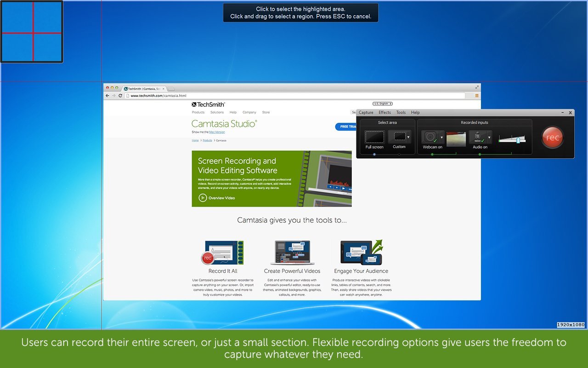Open the Tools menu in recorder
The image size is (588, 368).
coord(401,113)
